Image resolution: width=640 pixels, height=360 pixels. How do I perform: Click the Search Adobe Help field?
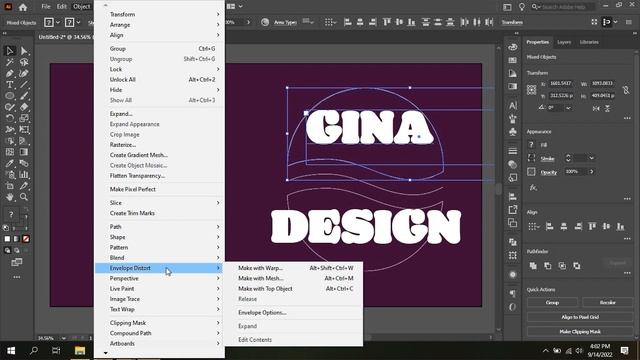pos(566,7)
